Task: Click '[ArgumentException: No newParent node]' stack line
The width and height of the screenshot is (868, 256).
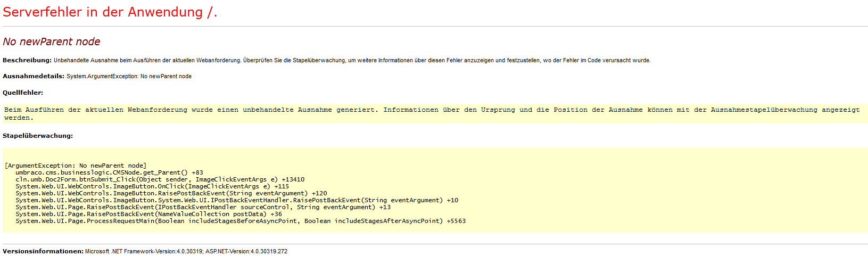Action: click(x=76, y=166)
